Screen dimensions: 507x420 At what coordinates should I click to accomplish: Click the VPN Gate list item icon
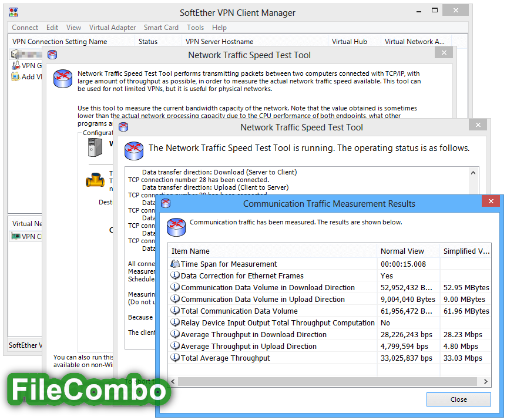point(15,65)
